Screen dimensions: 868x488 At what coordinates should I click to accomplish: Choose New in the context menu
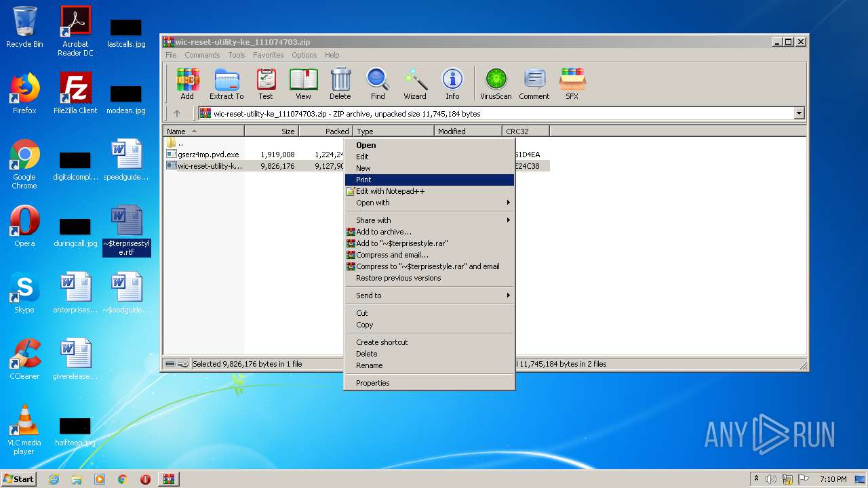429,168
